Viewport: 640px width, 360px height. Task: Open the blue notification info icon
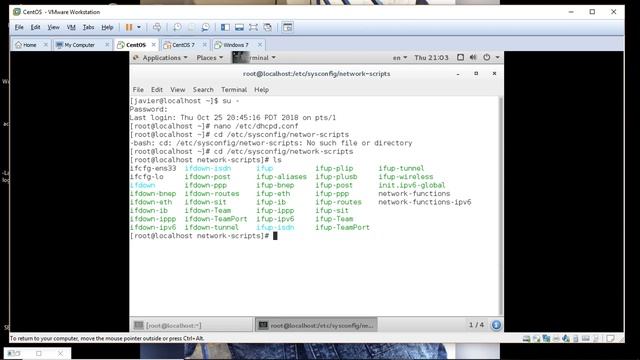(496, 325)
